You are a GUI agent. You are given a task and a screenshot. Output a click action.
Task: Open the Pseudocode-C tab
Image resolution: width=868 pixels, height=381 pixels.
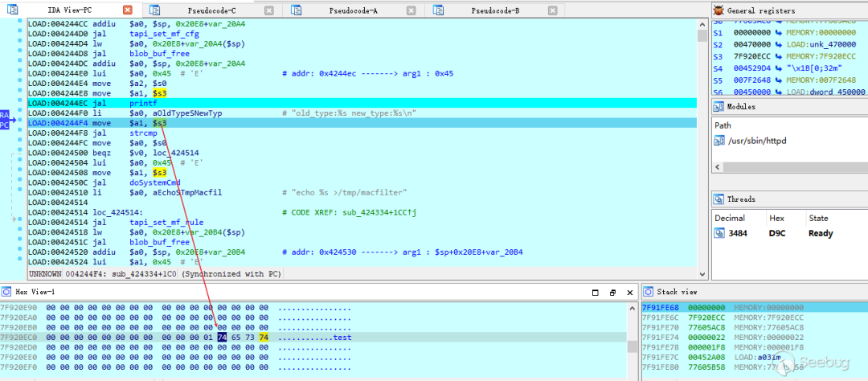211,10
